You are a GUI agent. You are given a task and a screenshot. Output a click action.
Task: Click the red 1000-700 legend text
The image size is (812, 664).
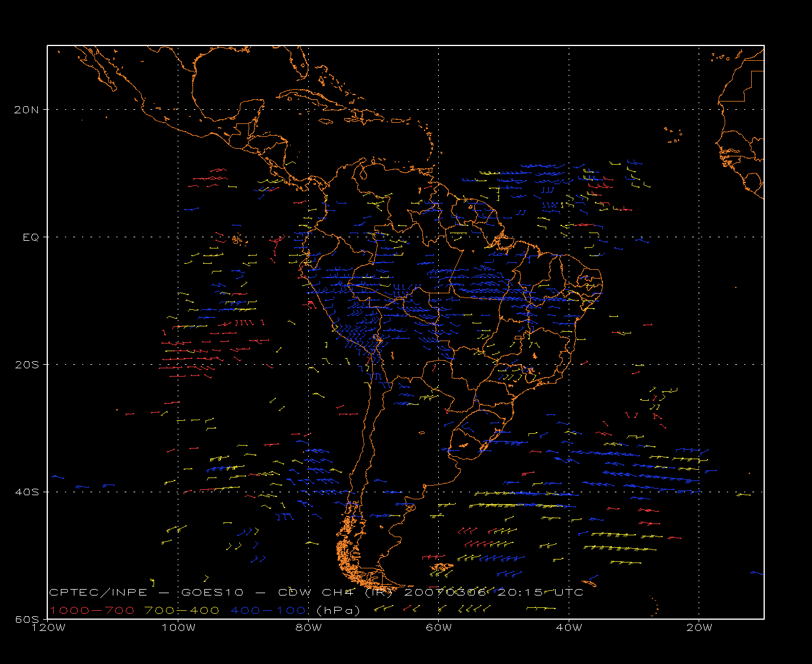(x=92, y=610)
